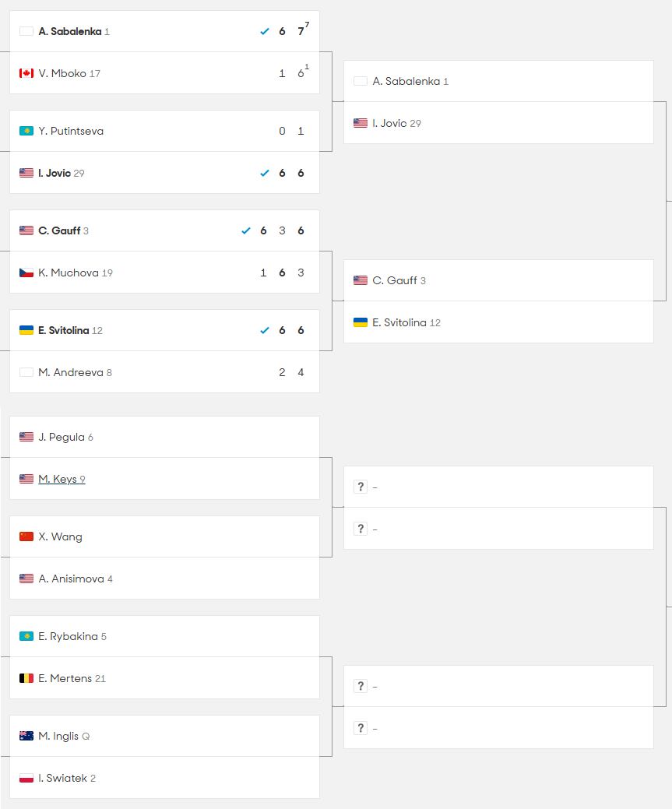Select the E. Rybakina match row

156,636
